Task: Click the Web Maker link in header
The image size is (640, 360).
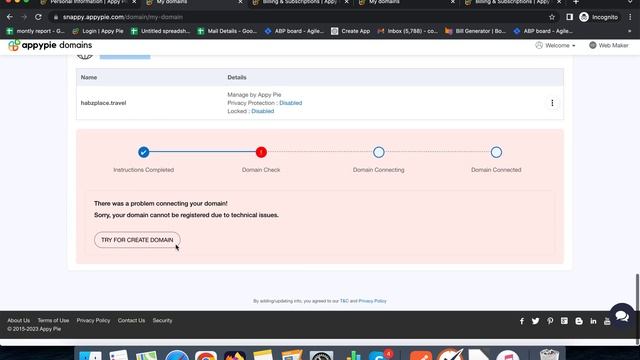Action: tap(609, 45)
